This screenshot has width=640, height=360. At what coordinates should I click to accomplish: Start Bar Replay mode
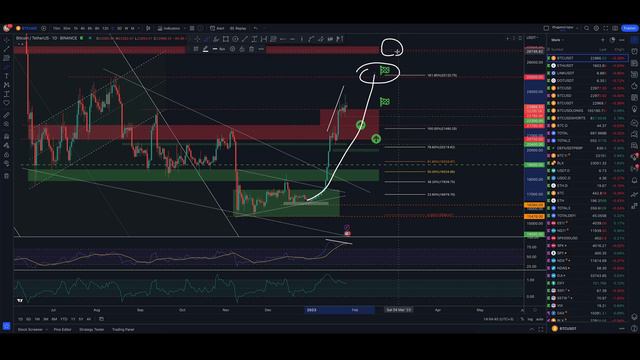tap(238, 28)
